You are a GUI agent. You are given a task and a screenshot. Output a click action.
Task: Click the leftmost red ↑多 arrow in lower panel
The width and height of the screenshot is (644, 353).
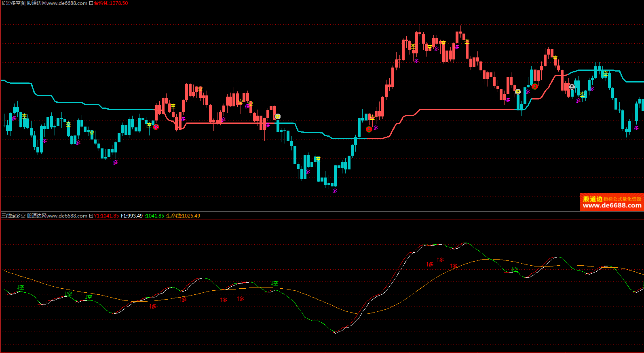coord(153,306)
